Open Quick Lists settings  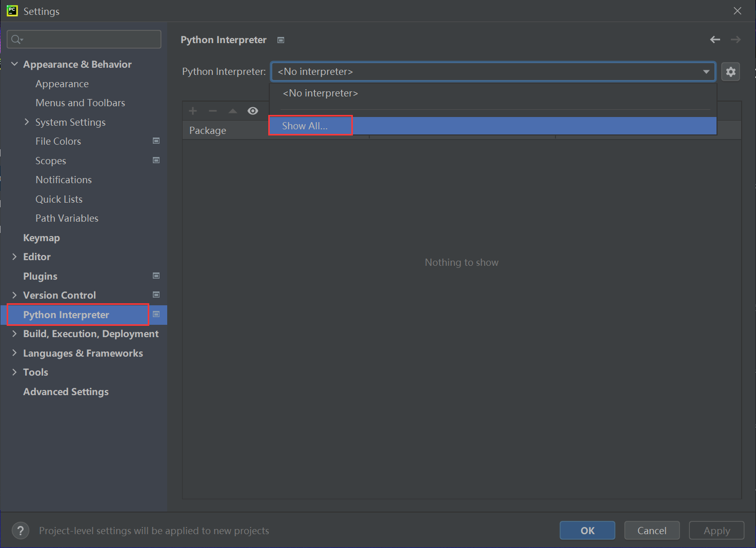click(59, 199)
